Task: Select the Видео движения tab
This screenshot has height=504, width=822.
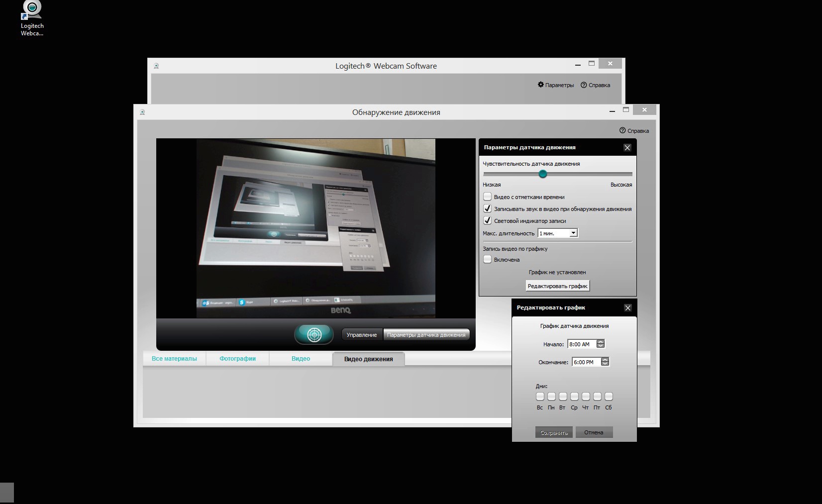Action: (368, 359)
